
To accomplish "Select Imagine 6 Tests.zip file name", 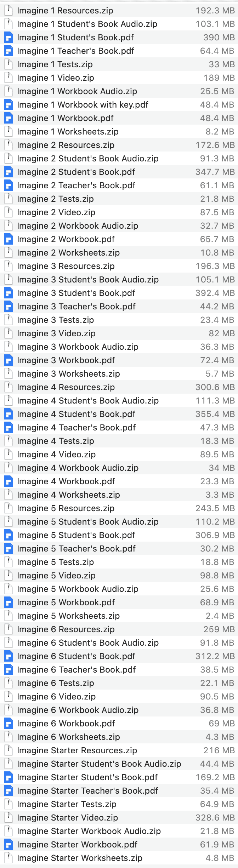I will (56, 683).
